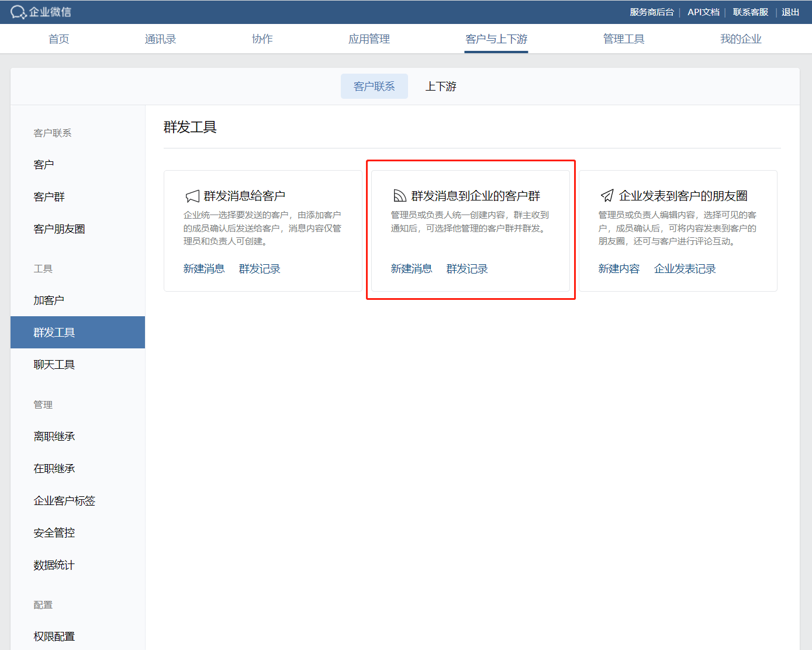Open 客户群 in the sidebar
The height and width of the screenshot is (650, 812).
(78, 197)
